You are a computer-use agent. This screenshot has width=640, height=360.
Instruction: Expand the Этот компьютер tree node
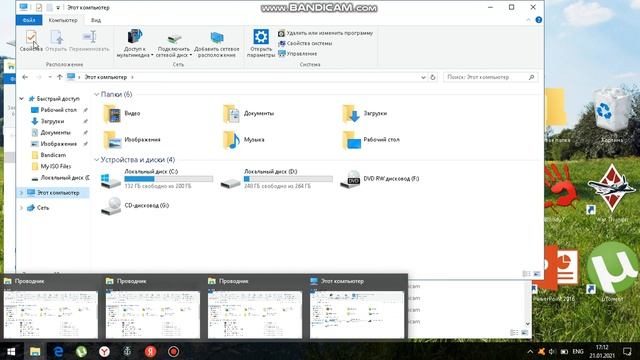pos(21,193)
